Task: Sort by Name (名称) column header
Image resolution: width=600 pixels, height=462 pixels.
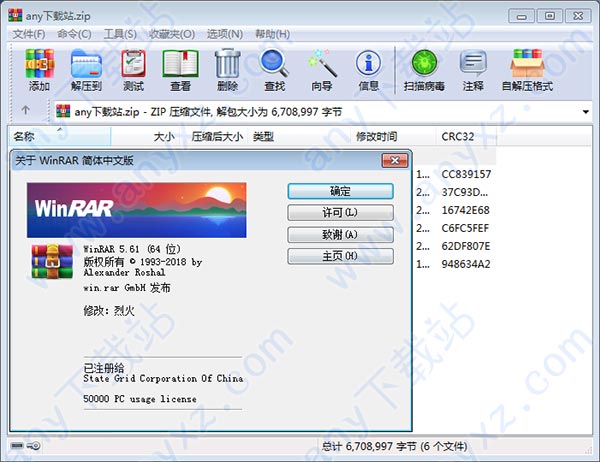Action: click(60, 136)
